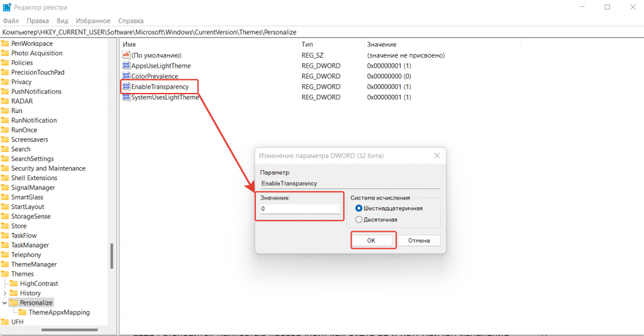Select the Шестнадцатеричная radio button
Image resolution: width=644 pixels, height=336 pixels.
tap(359, 209)
